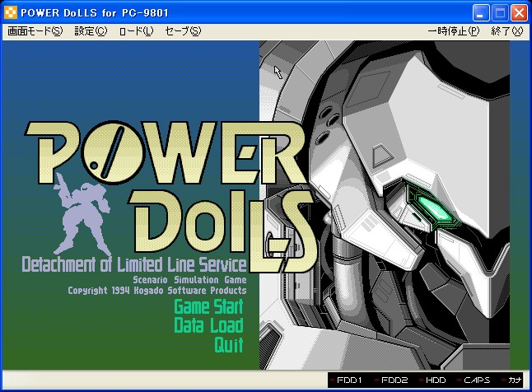Select Quit on the title screen

(228, 344)
